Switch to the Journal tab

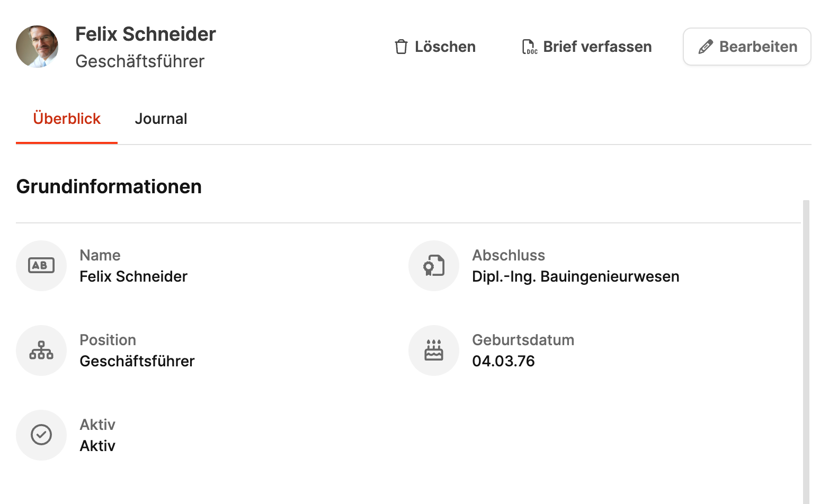point(161,119)
